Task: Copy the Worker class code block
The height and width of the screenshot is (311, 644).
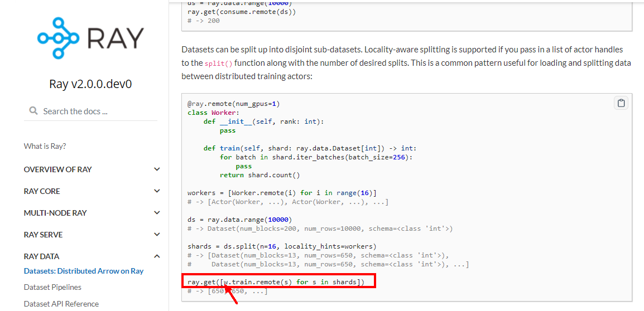Action: [x=621, y=104]
